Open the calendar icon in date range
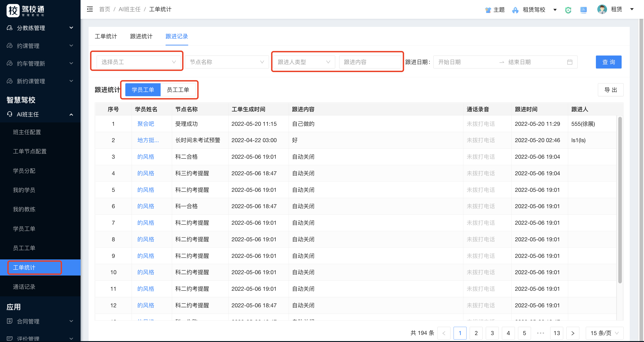The width and height of the screenshot is (644, 342). point(570,62)
